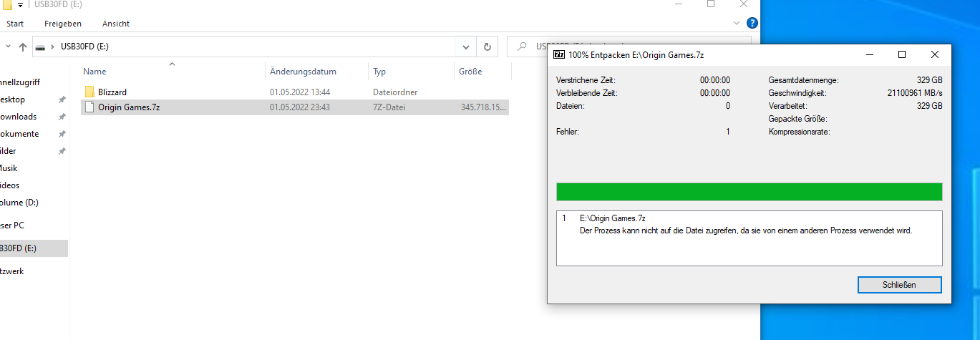Sort by the Größe column header
This screenshot has width=980, height=340.
click(x=470, y=72)
